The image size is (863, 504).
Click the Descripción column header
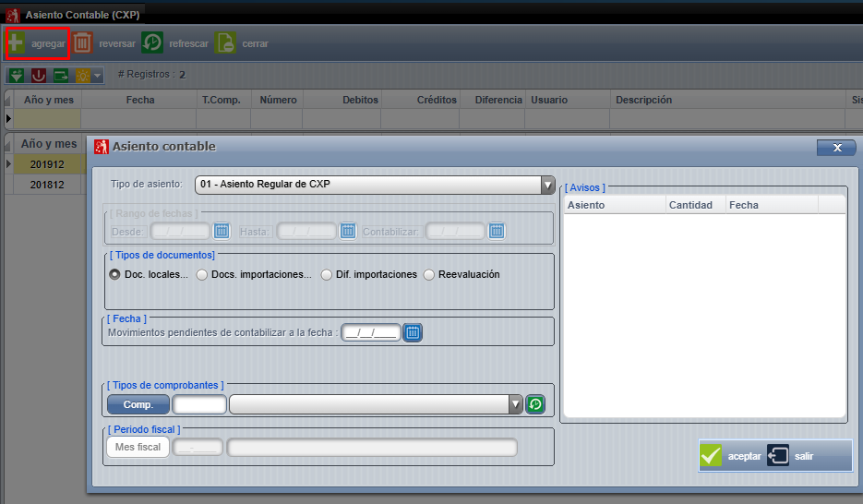(727, 100)
